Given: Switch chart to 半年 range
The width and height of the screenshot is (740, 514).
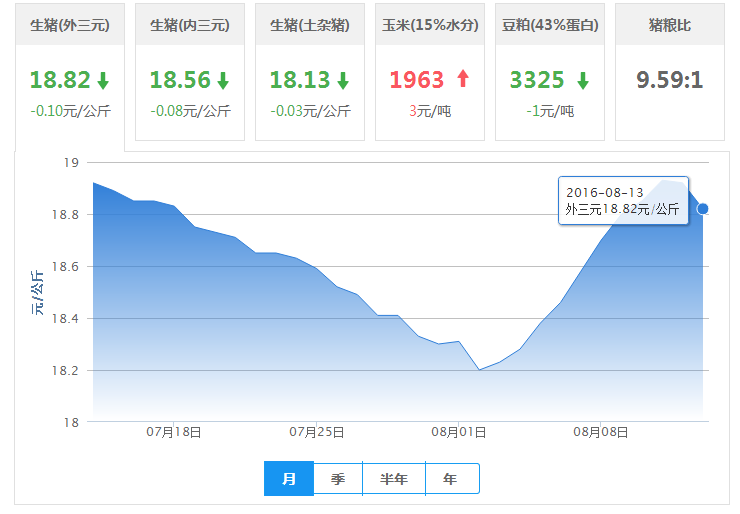Looking at the screenshot, I should [394, 479].
